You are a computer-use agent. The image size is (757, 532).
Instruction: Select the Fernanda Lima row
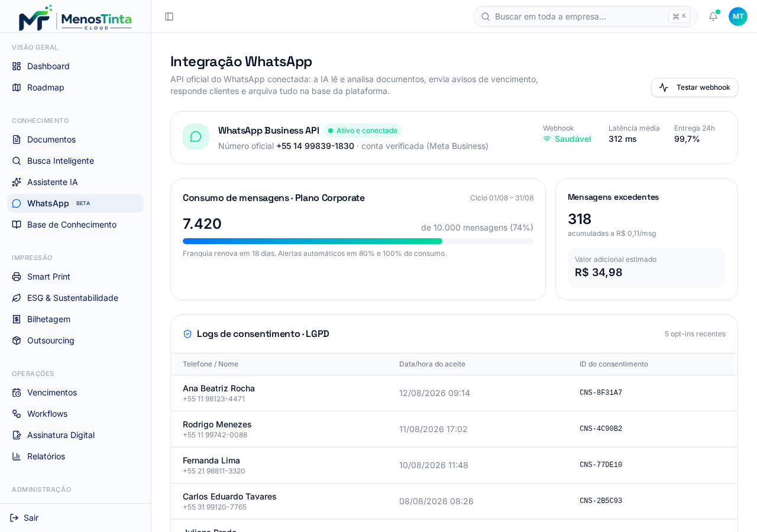click(454, 465)
